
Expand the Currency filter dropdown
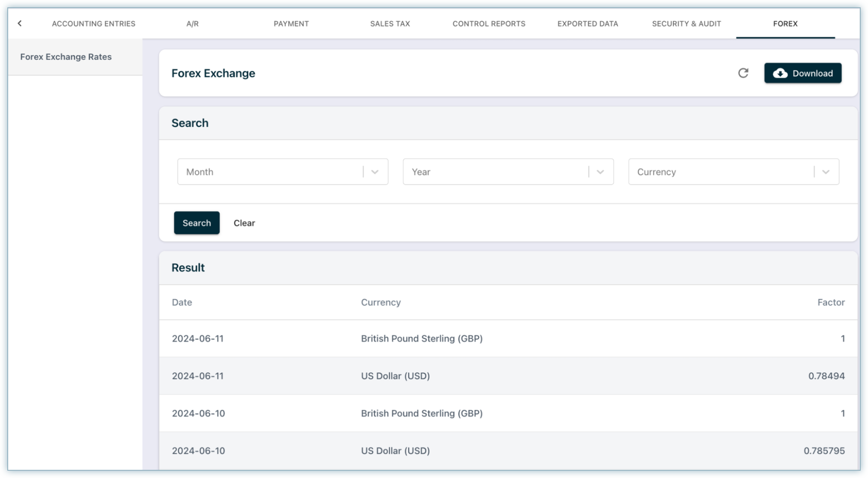tap(733, 172)
